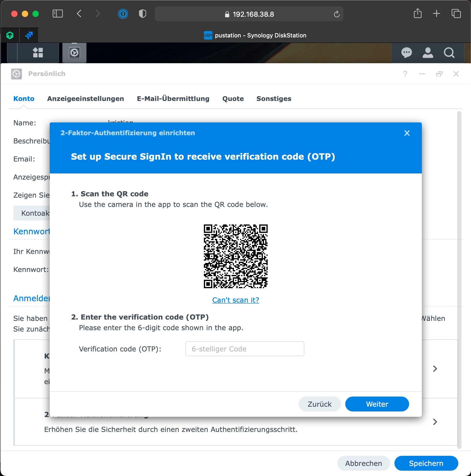This screenshot has height=476, width=471.
Task: Open the user account options icon
Action: [428, 53]
